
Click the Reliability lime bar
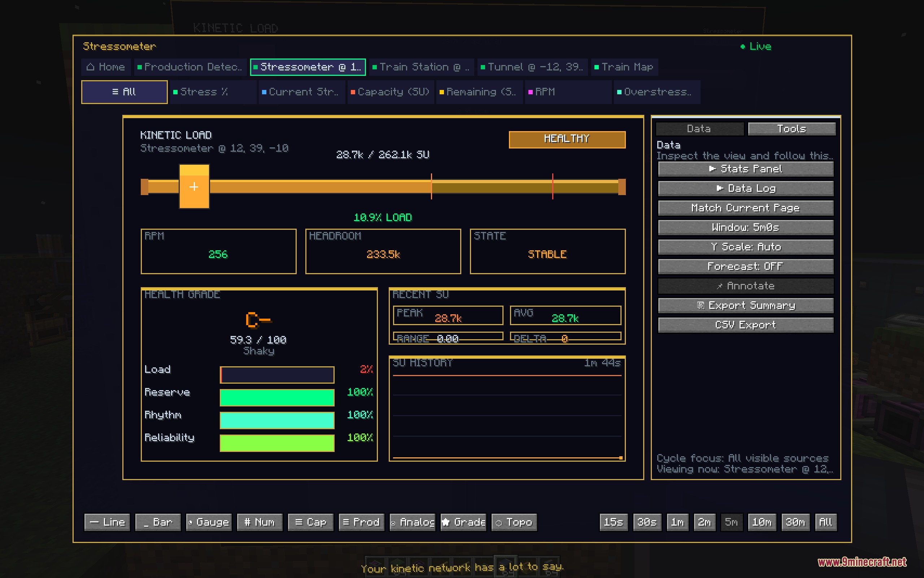[x=277, y=443]
